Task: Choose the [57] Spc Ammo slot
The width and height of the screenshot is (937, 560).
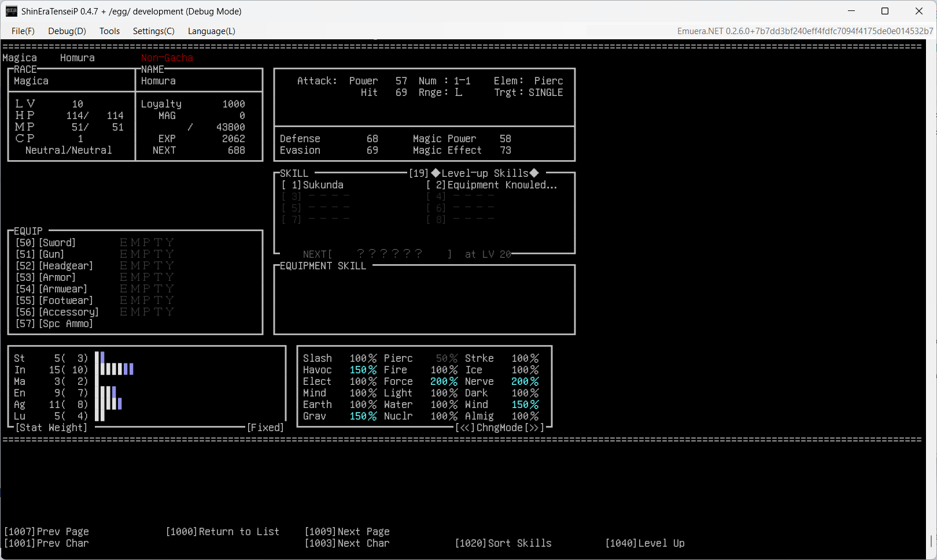Action: pyautogui.click(x=54, y=324)
